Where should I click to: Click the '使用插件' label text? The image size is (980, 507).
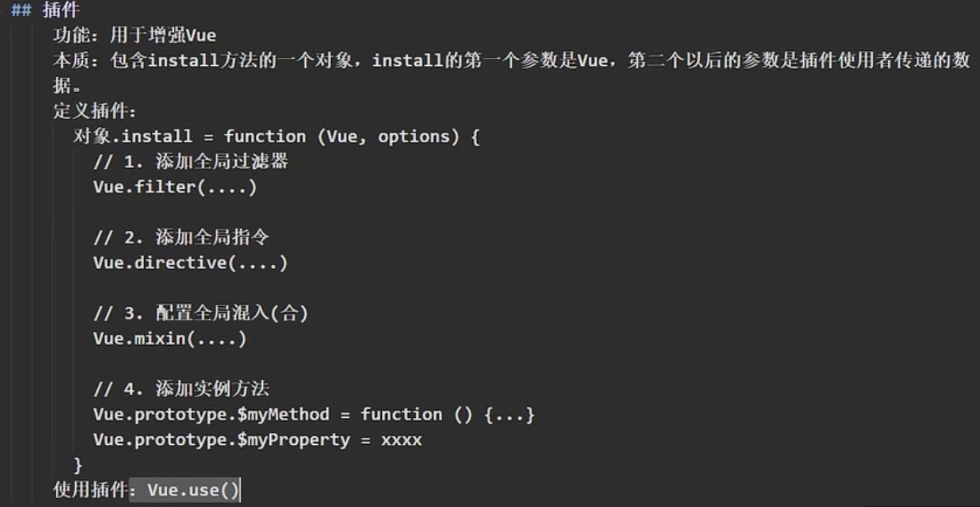[x=90, y=490]
